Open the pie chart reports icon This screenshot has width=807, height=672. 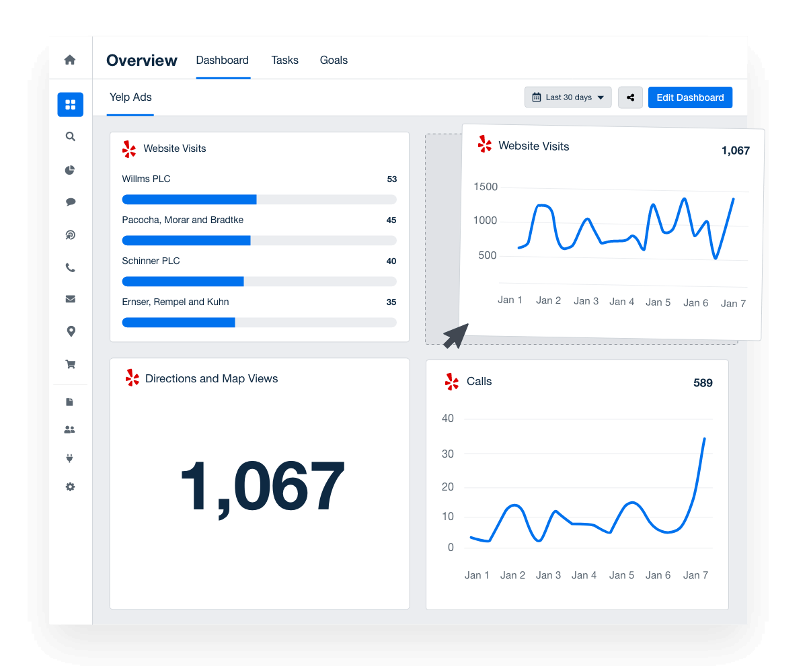pyautogui.click(x=70, y=170)
